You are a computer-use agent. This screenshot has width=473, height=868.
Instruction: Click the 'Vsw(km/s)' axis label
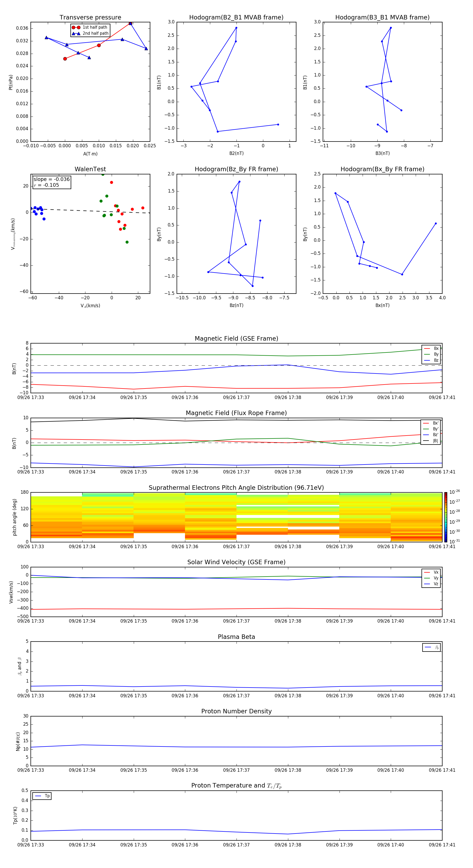click(x=11, y=592)
